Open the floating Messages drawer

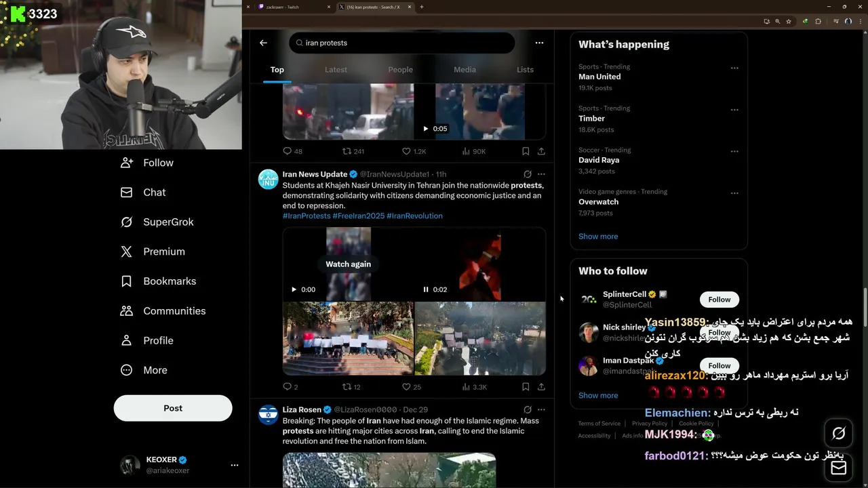tap(839, 468)
